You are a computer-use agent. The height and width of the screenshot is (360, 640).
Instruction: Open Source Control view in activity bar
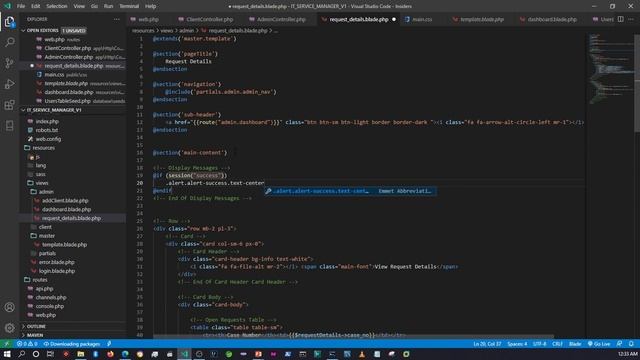tap(9, 63)
